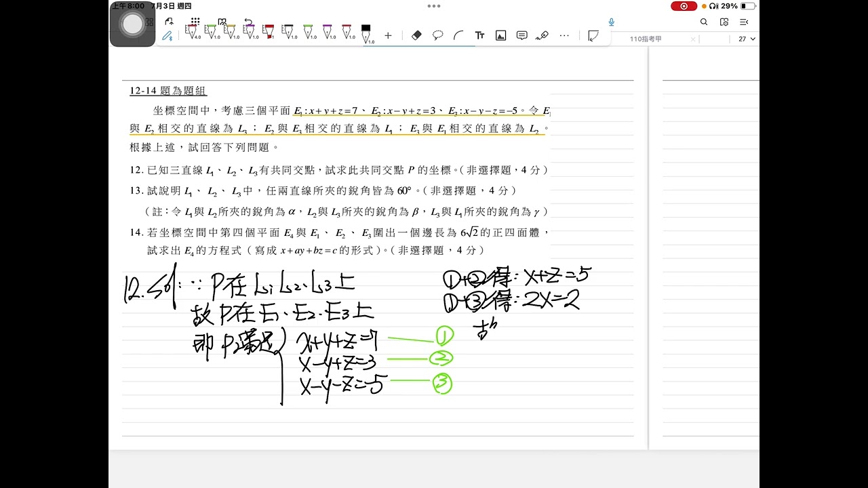Screen dimensions: 868x488
Task: Select the blue pen mode icon
Action: [167, 36]
